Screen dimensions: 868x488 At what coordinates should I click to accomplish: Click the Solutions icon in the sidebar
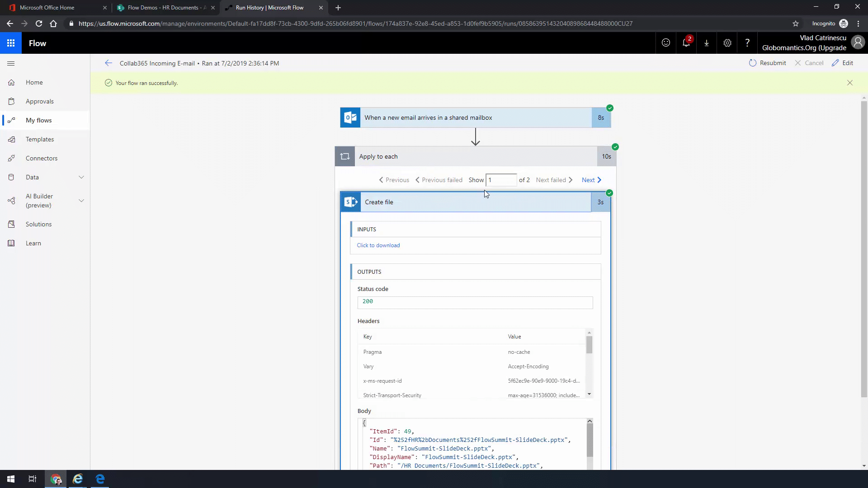11,224
